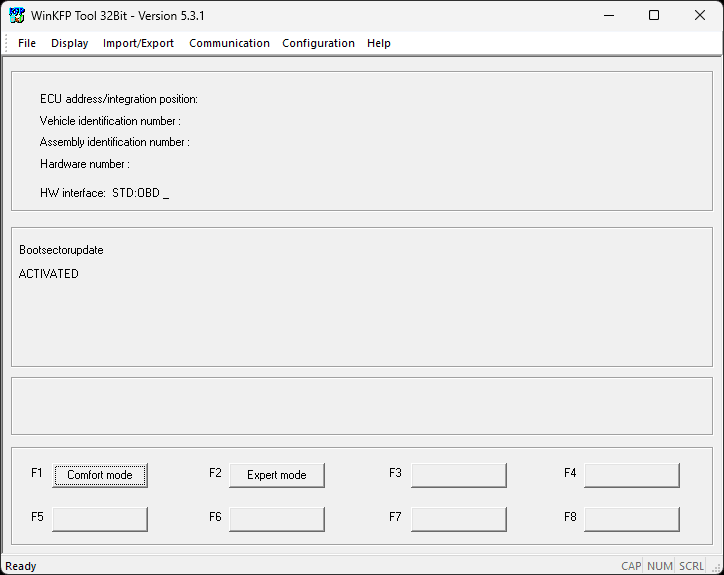Click the empty F6 function button
The width and height of the screenshot is (724, 575).
[277, 519]
